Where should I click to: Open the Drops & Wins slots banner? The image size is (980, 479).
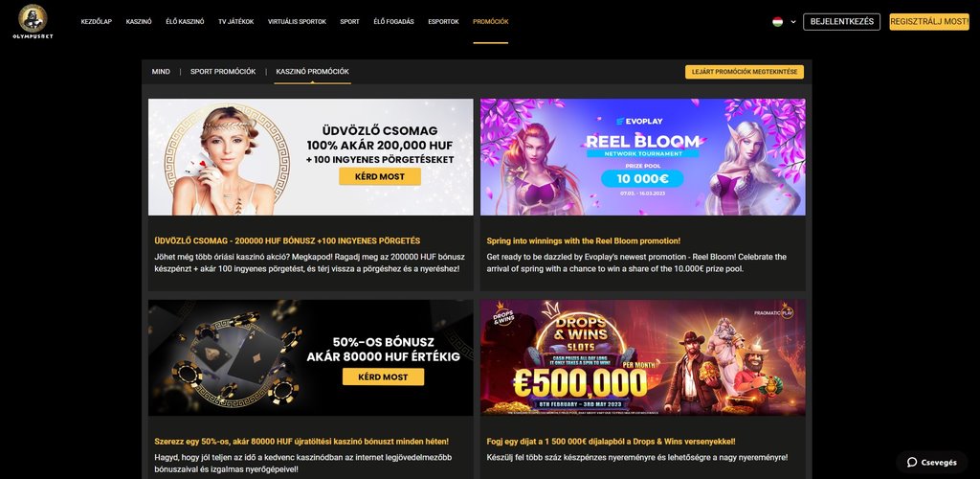click(642, 357)
